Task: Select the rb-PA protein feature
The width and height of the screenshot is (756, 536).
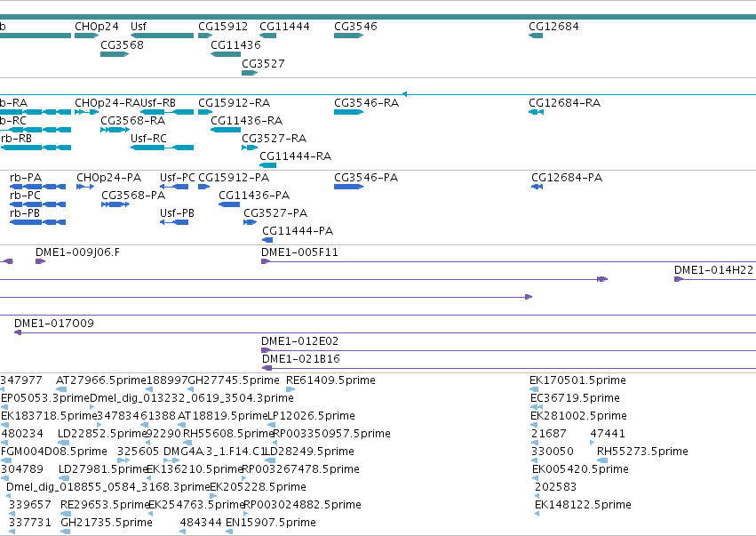Action: pos(37,187)
